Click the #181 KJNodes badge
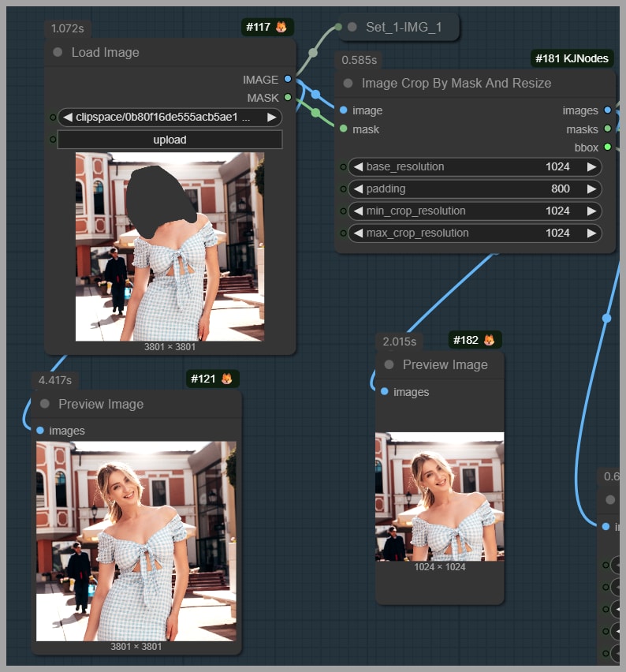This screenshot has width=626, height=672. pos(573,58)
